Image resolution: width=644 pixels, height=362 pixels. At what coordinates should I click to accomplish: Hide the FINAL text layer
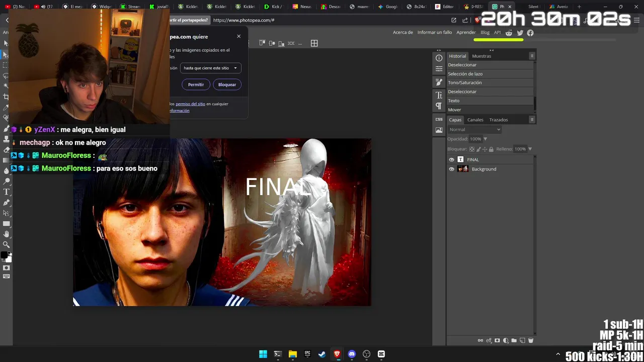[x=451, y=159]
